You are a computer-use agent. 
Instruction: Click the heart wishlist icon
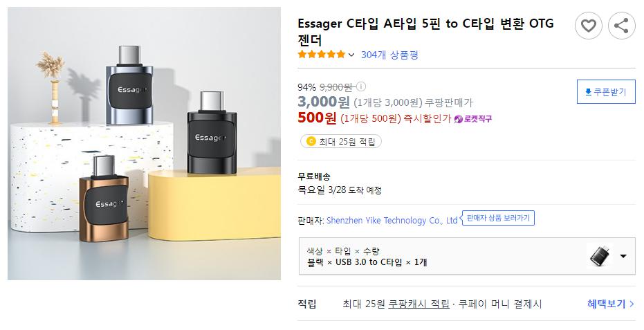588,26
